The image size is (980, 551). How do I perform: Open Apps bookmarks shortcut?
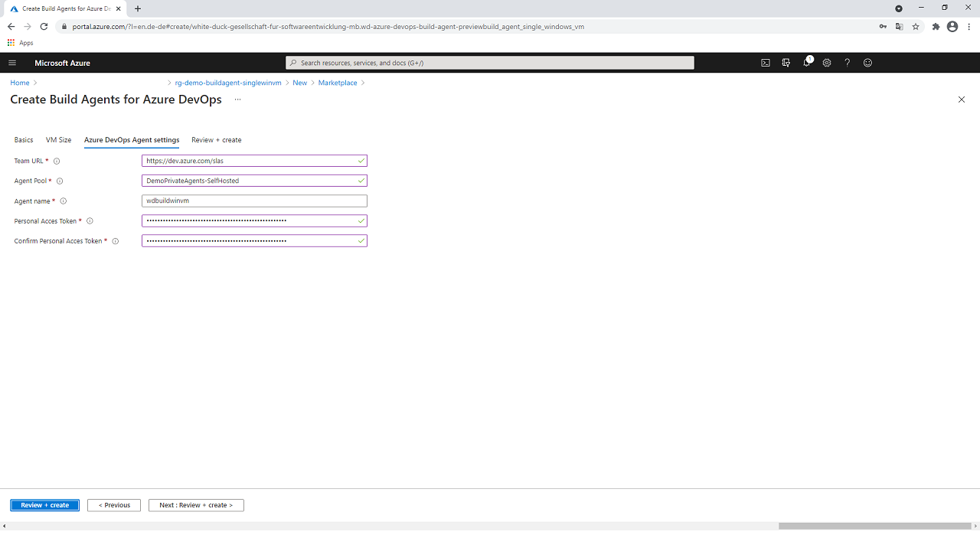pos(21,43)
